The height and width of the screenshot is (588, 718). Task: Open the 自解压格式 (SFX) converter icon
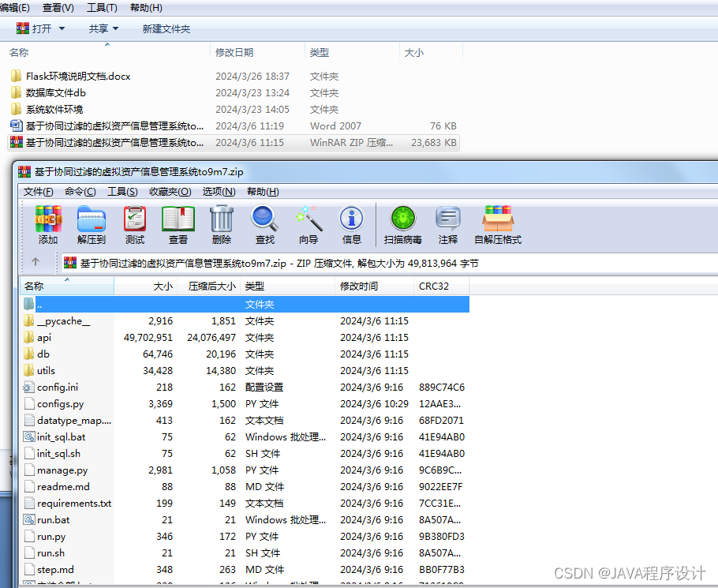coord(498,225)
